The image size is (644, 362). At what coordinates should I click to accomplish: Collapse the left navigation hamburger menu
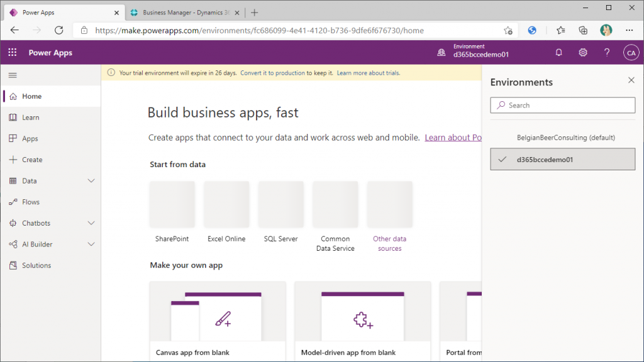13,75
